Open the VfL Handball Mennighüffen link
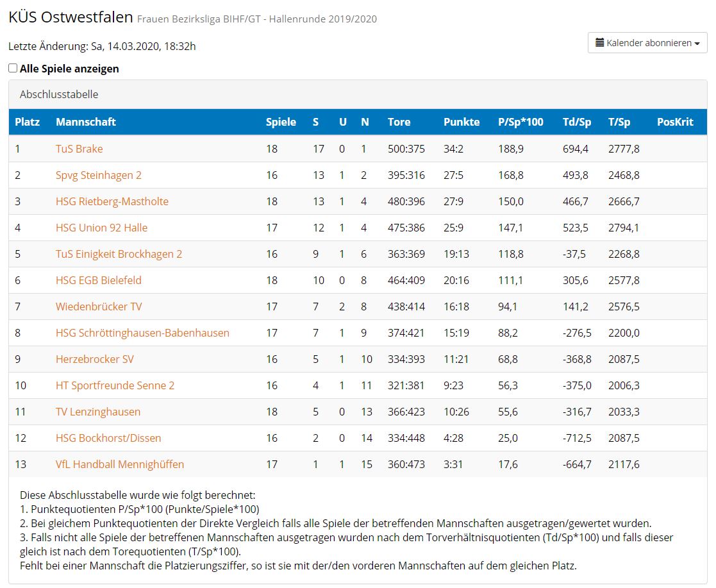The height and width of the screenshot is (588, 716). click(120, 465)
